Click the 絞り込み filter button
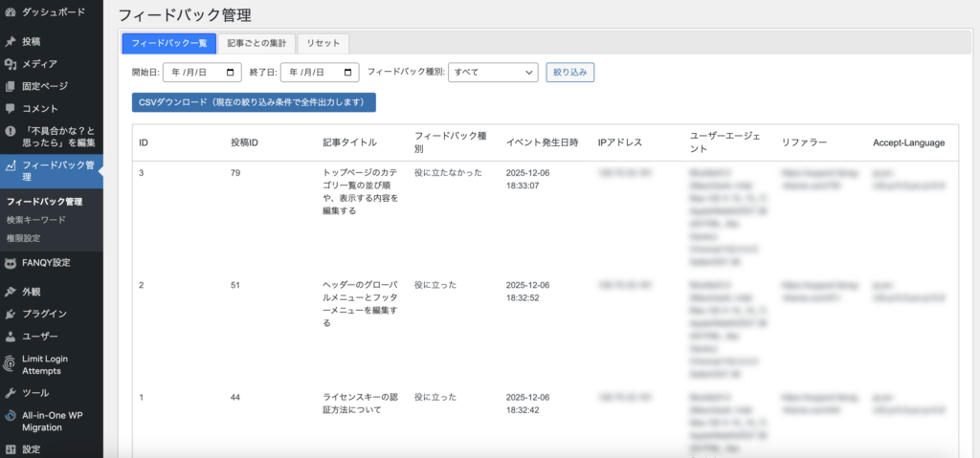 tap(570, 72)
